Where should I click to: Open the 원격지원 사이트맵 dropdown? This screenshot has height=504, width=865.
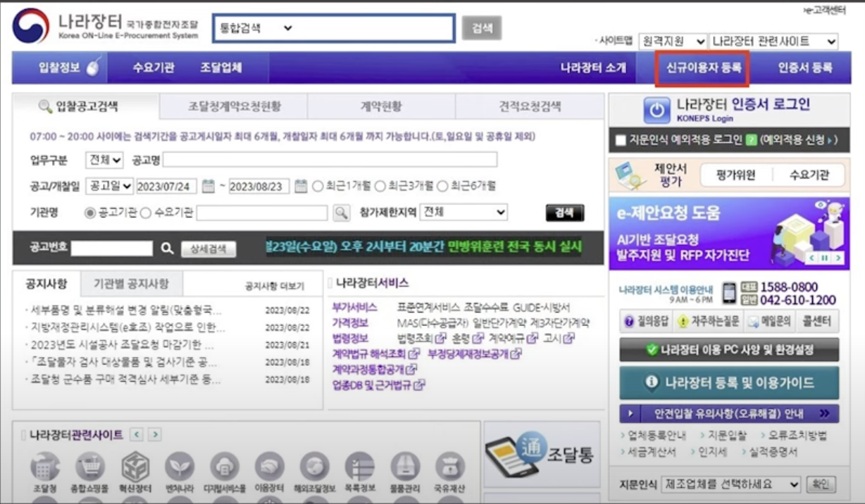coord(673,42)
